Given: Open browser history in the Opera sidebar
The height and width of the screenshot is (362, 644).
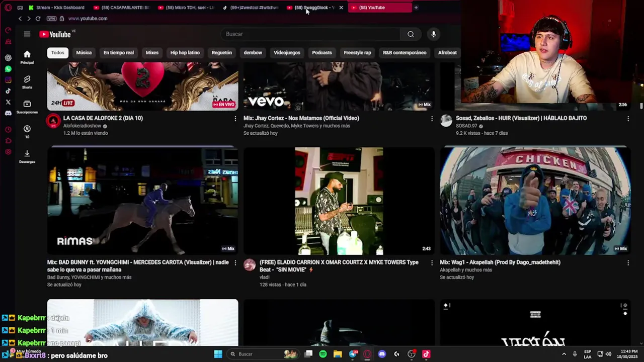Looking at the screenshot, I should pos(8,130).
